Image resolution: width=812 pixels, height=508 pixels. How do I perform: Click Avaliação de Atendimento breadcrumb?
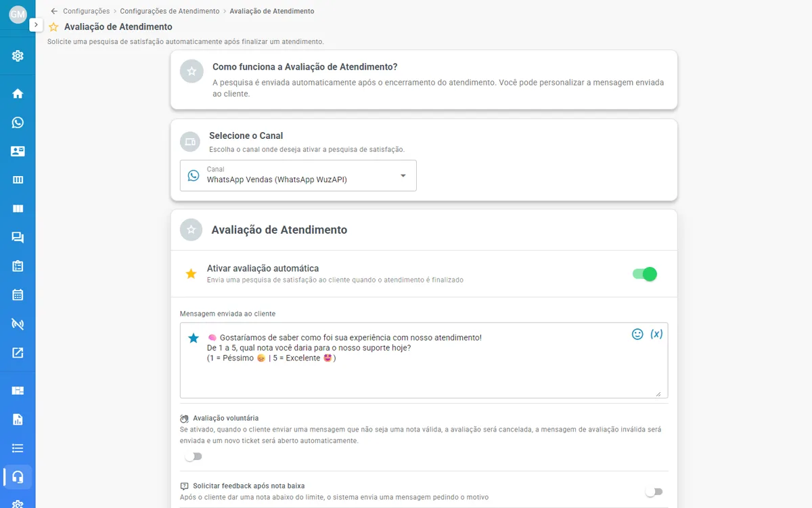(272, 11)
